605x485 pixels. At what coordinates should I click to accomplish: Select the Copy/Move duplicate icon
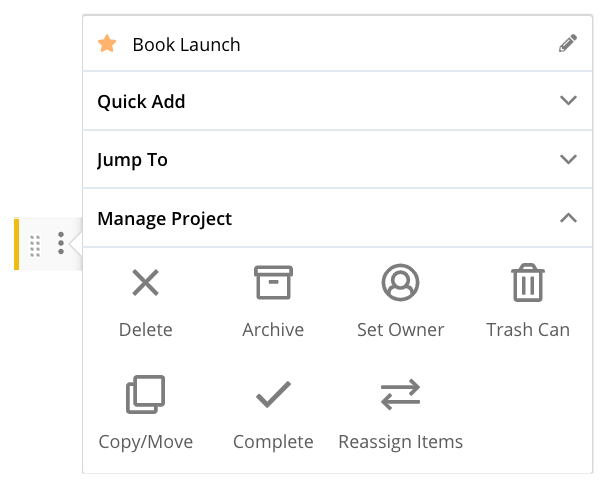pyautogui.click(x=145, y=394)
